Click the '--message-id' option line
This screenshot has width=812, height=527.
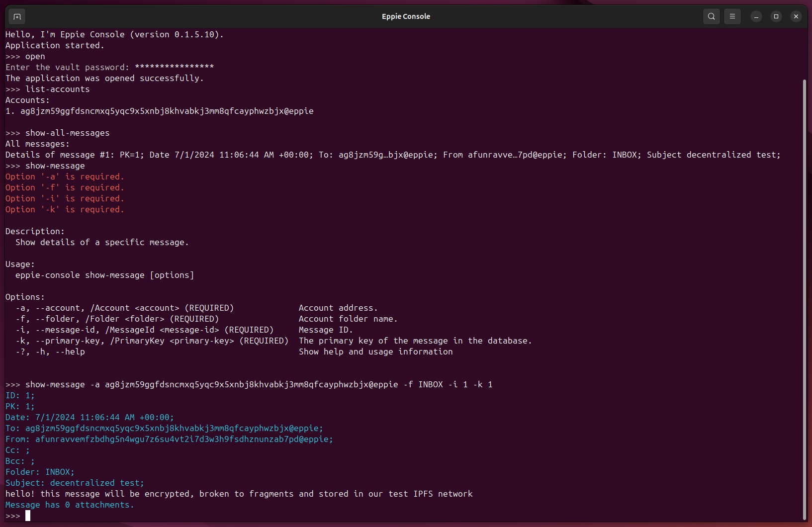184,330
